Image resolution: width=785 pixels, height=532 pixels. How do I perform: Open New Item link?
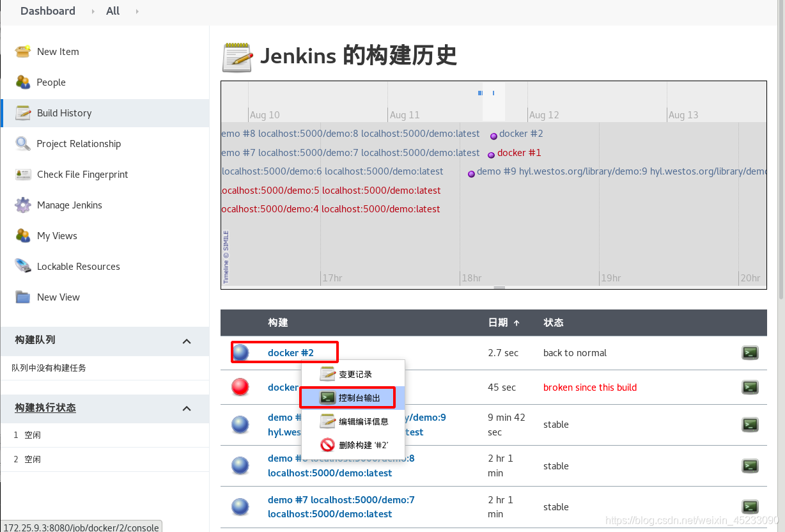(58, 52)
